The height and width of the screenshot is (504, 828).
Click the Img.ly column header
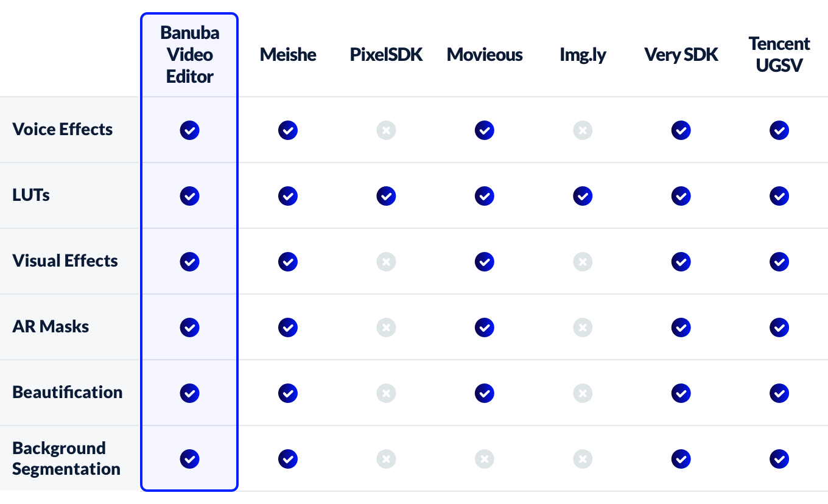point(583,55)
